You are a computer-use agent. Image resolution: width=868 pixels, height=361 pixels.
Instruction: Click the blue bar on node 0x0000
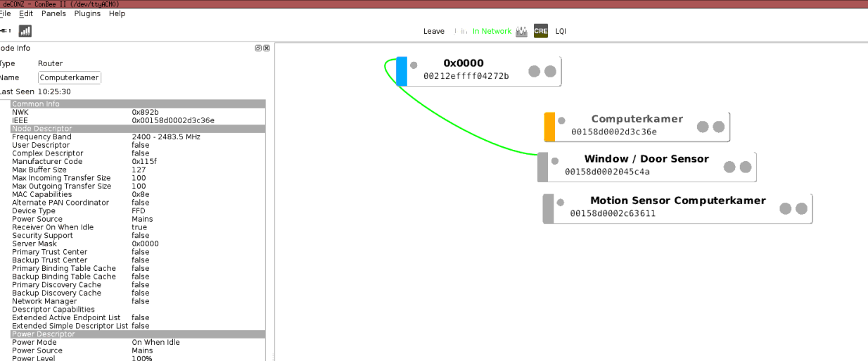pos(402,71)
